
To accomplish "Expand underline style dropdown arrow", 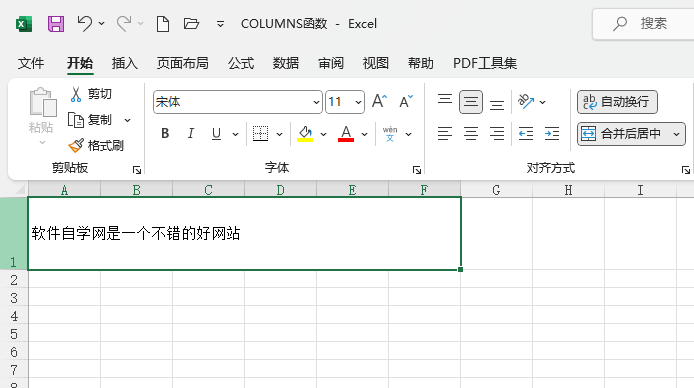I will [235, 134].
